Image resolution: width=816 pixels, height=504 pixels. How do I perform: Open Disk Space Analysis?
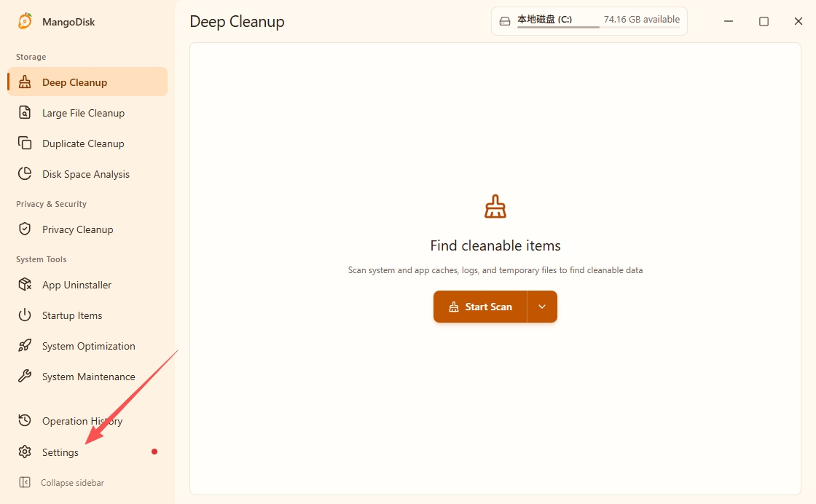87,174
